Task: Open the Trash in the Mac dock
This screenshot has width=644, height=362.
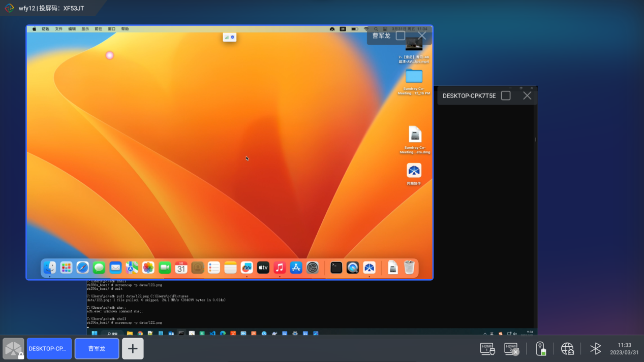Action: click(x=409, y=268)
